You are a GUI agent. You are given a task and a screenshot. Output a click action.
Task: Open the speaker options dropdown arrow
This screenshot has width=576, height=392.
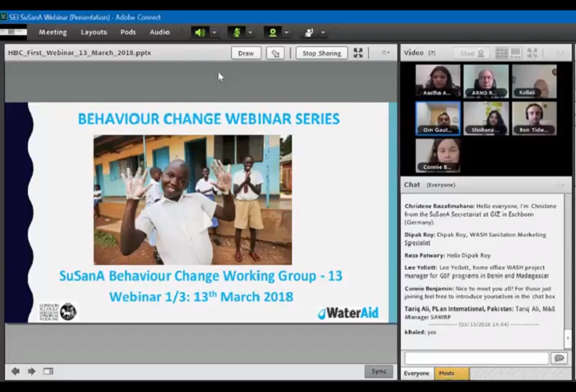pyautogui.click(x=214, y=33)
